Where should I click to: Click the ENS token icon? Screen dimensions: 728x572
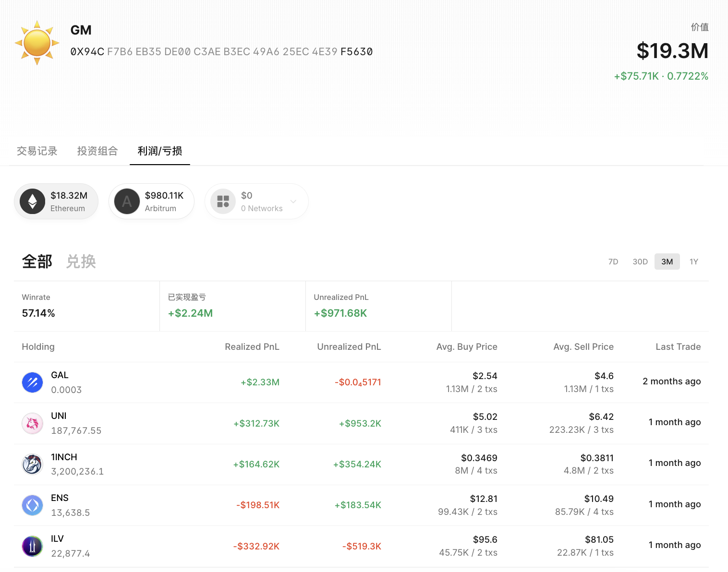click(x=33, y=505)
